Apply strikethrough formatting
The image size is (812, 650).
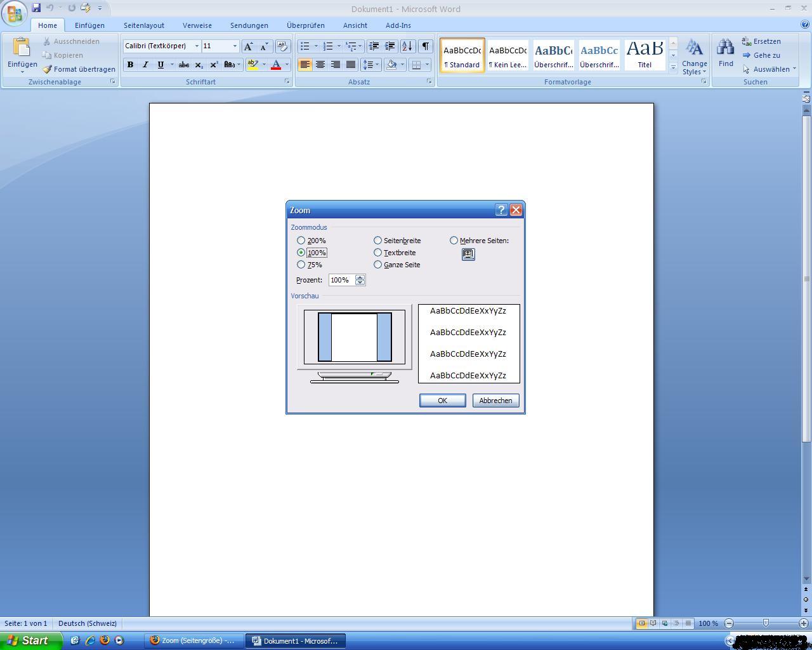(184, 65)
